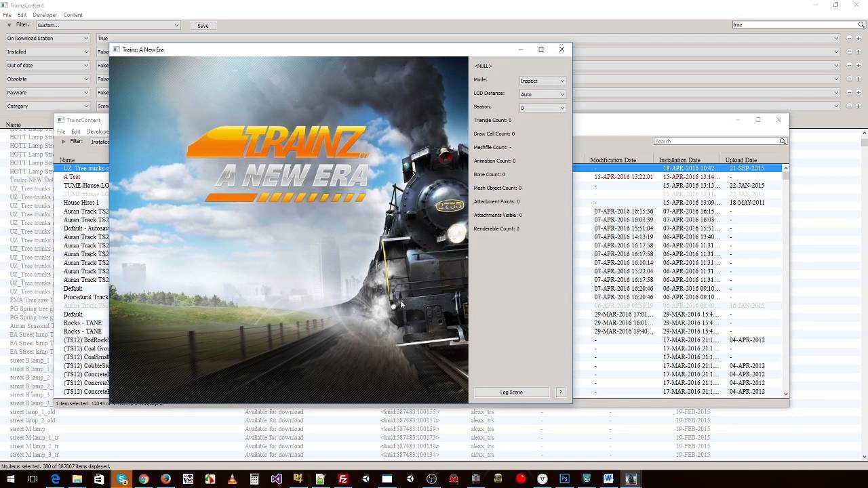
Task: Click the search field containing 'tree'
Action: [x=794, y=25]
